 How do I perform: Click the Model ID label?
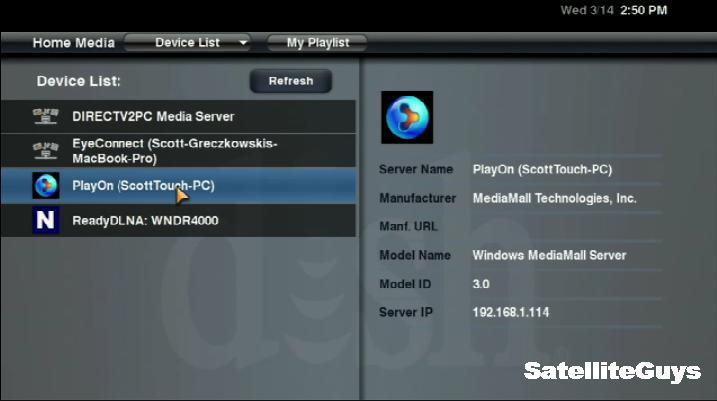(405, 284)
